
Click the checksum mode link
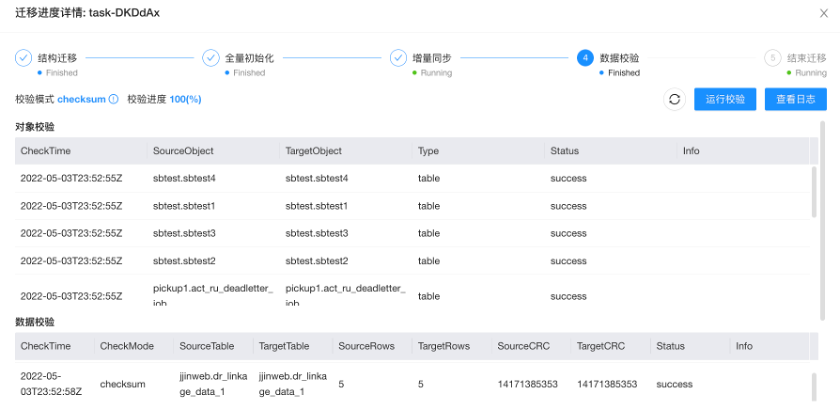pyautogui.click(x=81, y=100)
